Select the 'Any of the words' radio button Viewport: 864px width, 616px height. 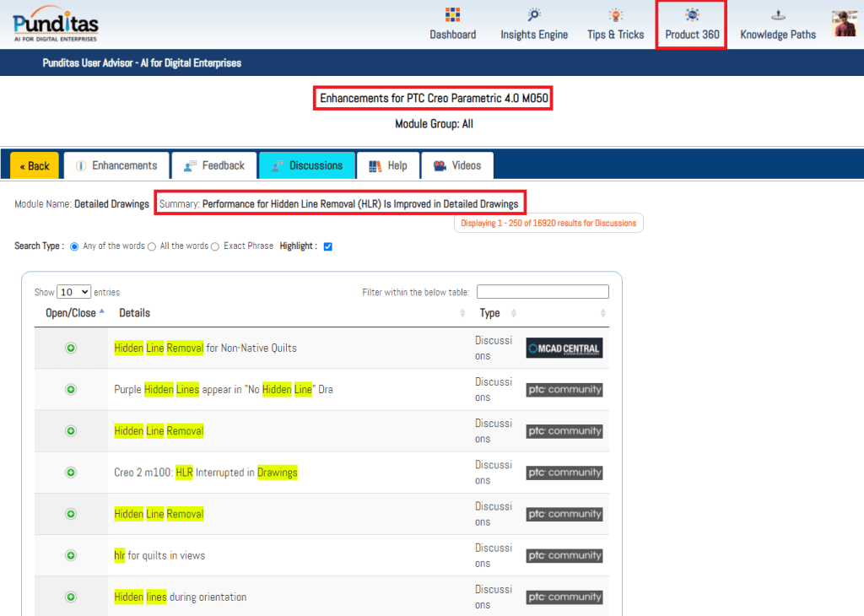(x=74, y=246)
